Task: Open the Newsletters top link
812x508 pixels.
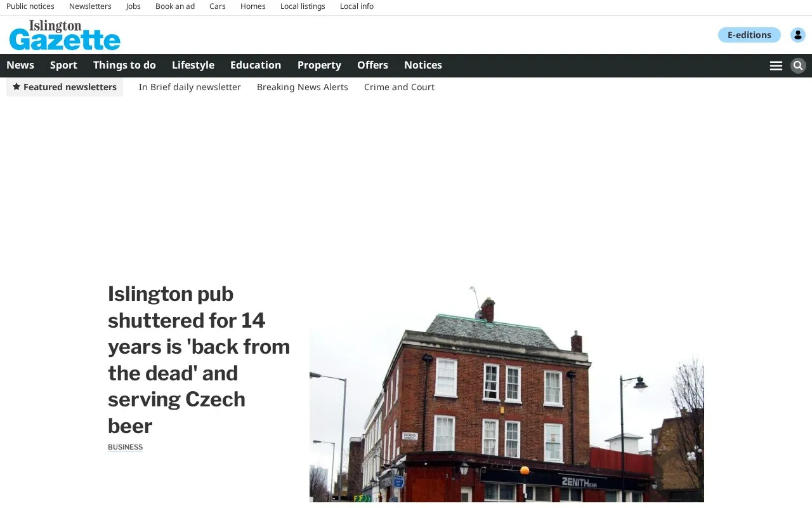Action: (x=90, y=6)
